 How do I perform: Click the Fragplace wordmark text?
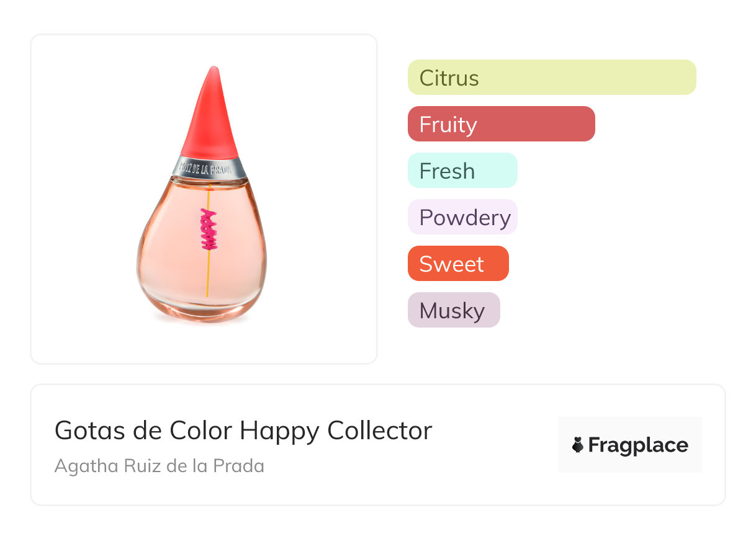(638, 445)
